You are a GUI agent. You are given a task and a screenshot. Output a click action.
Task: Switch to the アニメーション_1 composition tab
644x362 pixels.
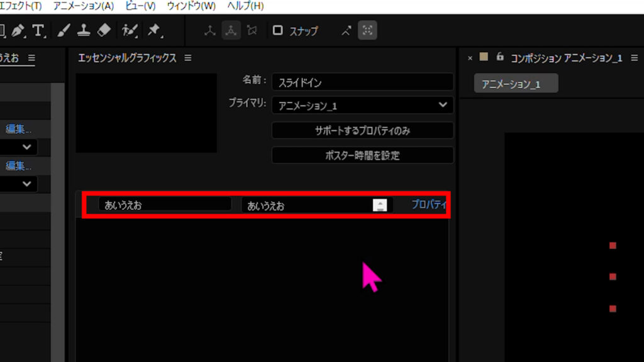coord(516,84)
